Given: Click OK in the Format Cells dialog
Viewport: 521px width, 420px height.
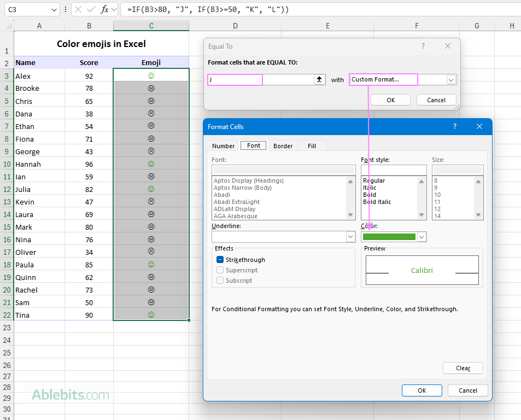Looking at the screenshot, I should tap(422, 390).
